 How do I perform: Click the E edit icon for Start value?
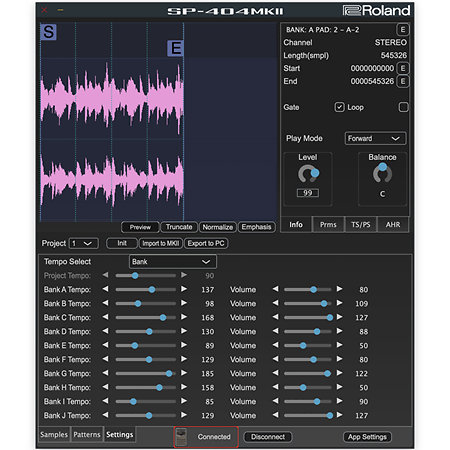coord(403,68)
